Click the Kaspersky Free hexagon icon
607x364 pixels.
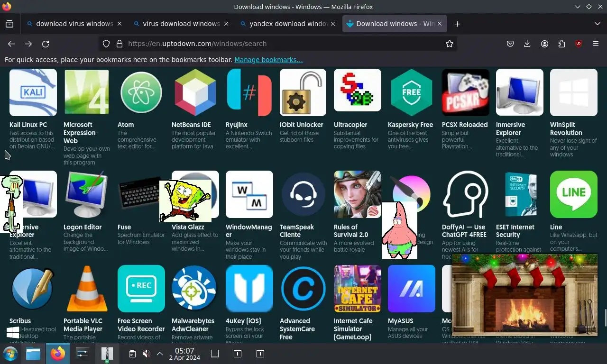412,92
